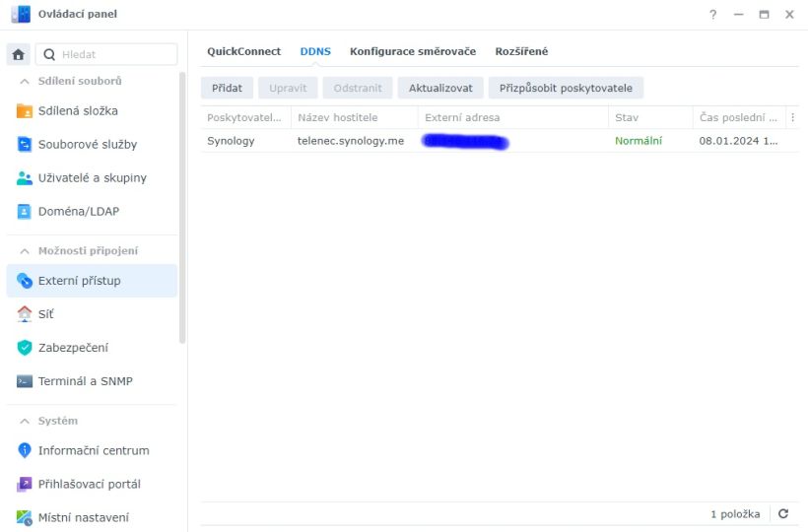Open Terminál a SNMP settings

85,381
